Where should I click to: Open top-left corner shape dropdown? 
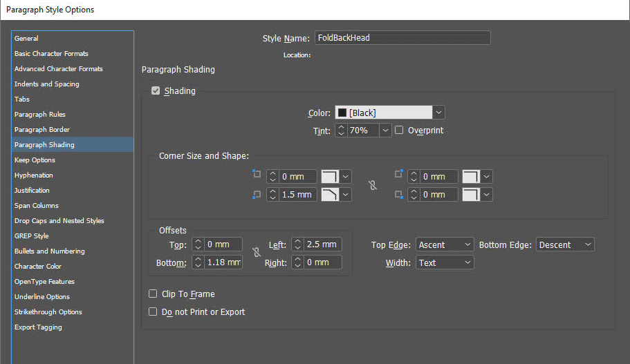pyautogui.click(x=346, y=177)
